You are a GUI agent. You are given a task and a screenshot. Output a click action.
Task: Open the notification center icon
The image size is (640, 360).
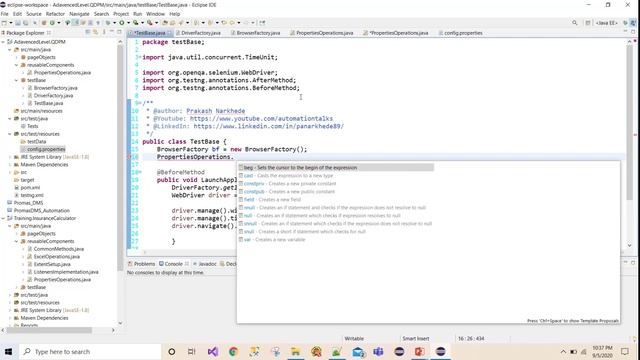click(624, 351)
